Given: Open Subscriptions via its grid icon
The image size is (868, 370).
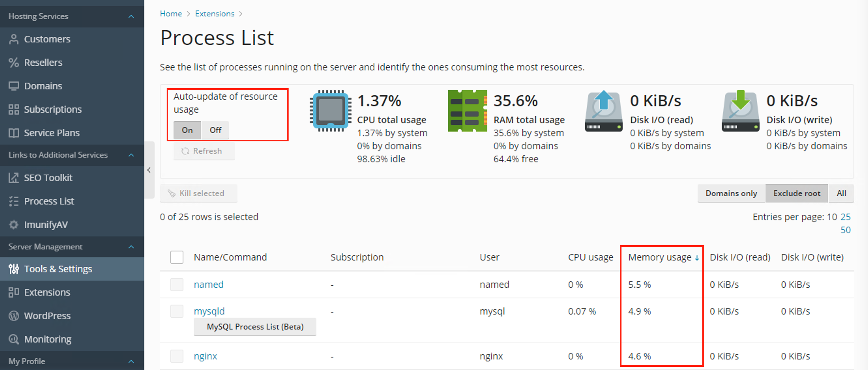Looking at the screenshot, I should tap(14, 109).
